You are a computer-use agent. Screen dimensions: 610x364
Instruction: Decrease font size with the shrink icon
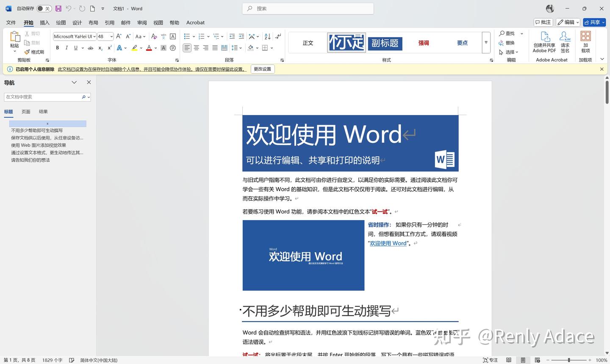pyautogui.click(x=128, y=36)
